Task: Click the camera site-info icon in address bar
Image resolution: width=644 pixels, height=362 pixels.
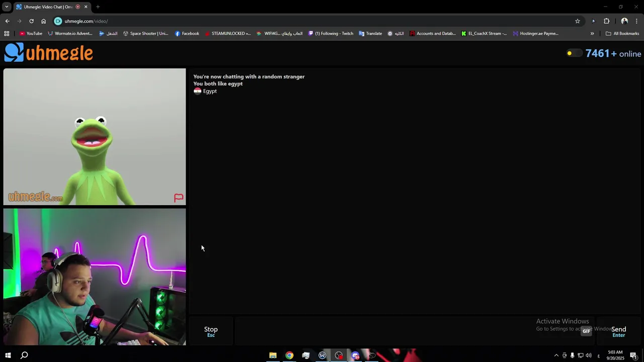Action: click(x=58, y=21)
